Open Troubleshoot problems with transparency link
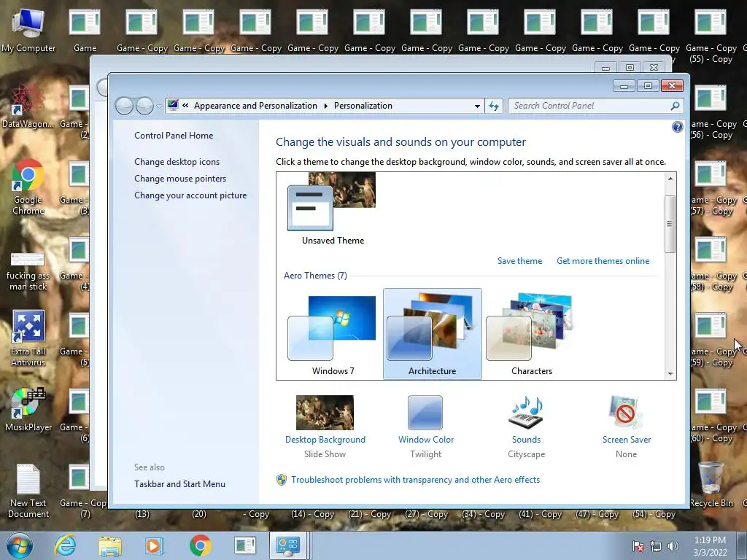Viewport: 747px width, 560px height. (415, 480)
